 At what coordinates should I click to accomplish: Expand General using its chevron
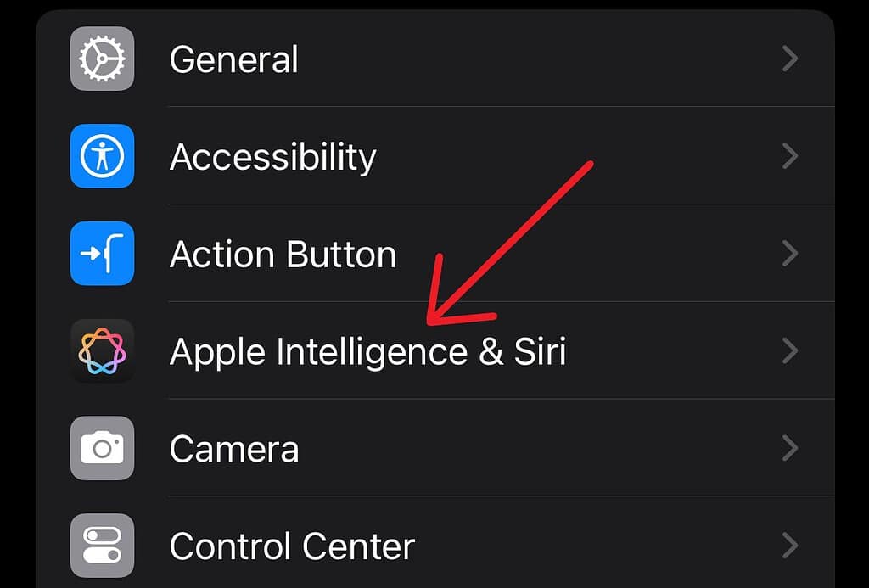coord(790,59)
